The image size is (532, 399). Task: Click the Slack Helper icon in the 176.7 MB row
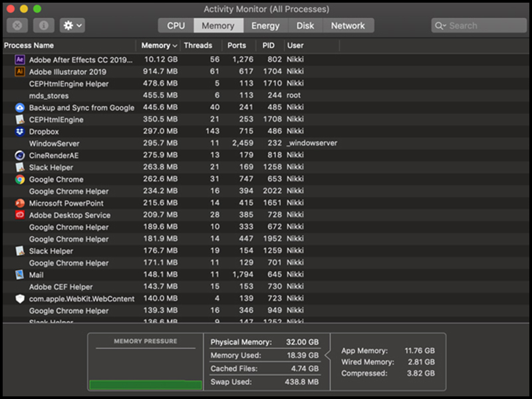click(x=20, y=251)
